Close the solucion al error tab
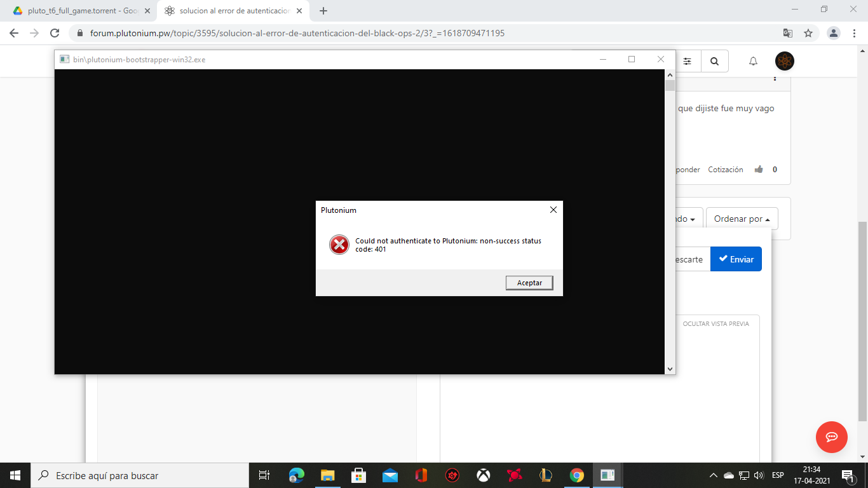The width and height of the screenshot is (868, 488). point(299,11)
